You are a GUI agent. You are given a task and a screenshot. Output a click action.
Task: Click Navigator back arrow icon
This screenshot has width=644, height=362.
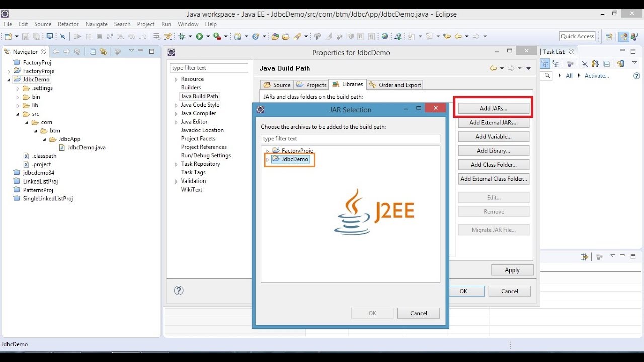click(56, 51)
